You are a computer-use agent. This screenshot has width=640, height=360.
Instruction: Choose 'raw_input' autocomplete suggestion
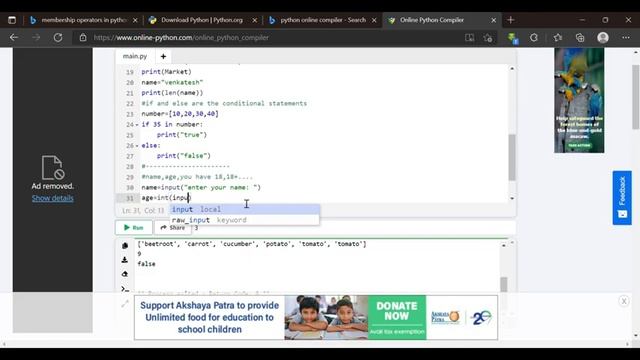(245, 220)
